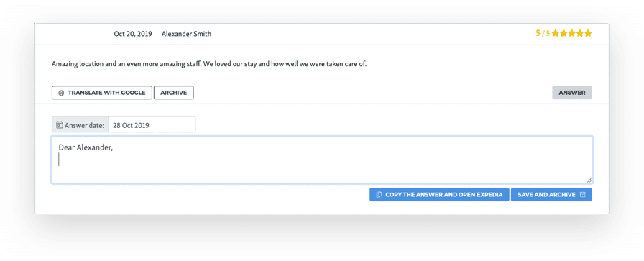Screen dimensions: 644x261
Task: Select the first yellow rating star
Action: (556, 33)
